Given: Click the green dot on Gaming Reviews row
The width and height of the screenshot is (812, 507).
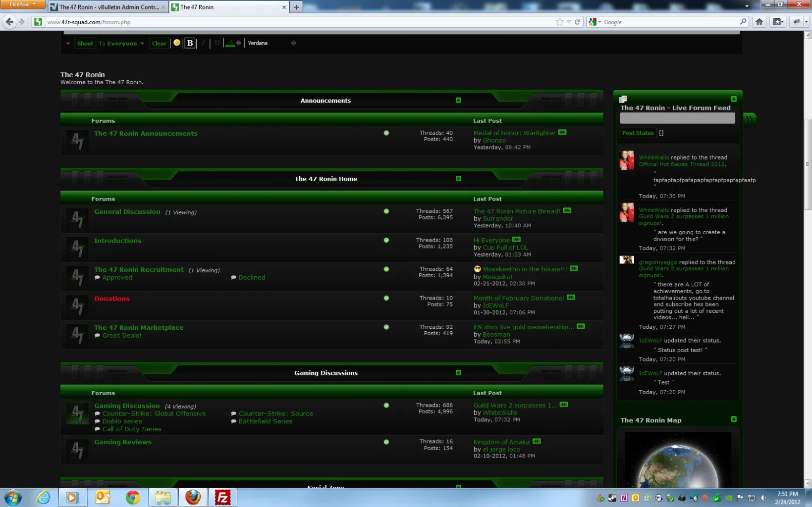Looking at the screenshot, I should tap(386, 442).
